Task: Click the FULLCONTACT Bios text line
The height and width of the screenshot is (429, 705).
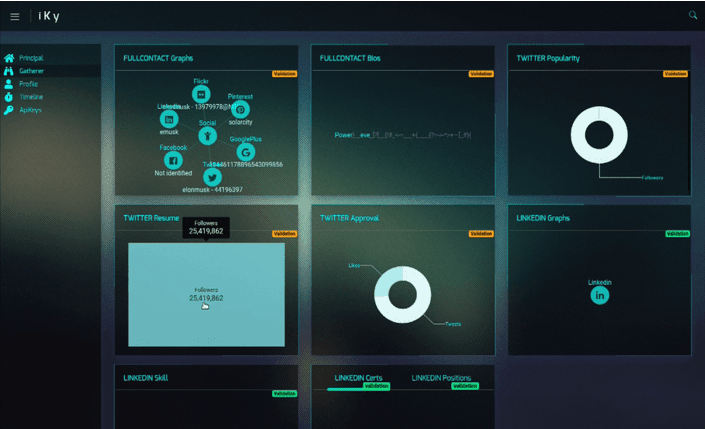Action: pyautogui.click(x=403, y=135)
